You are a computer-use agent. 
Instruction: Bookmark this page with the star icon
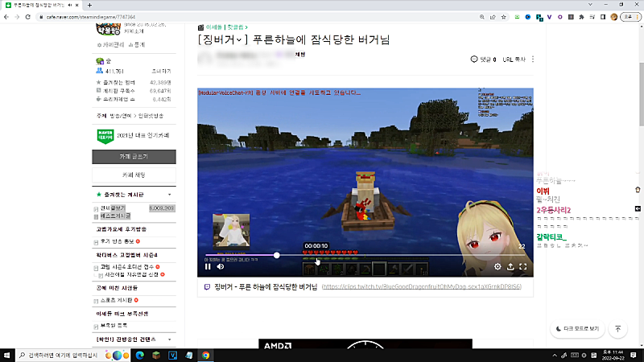pyautogui.click(x=504, y=17)
